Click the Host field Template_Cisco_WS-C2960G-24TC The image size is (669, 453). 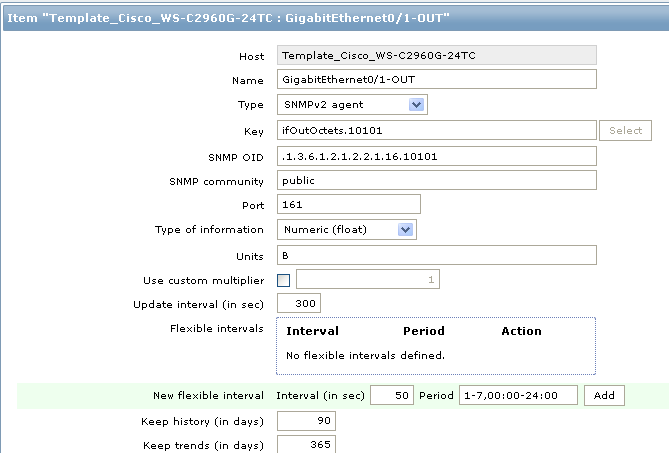point(436,55)
